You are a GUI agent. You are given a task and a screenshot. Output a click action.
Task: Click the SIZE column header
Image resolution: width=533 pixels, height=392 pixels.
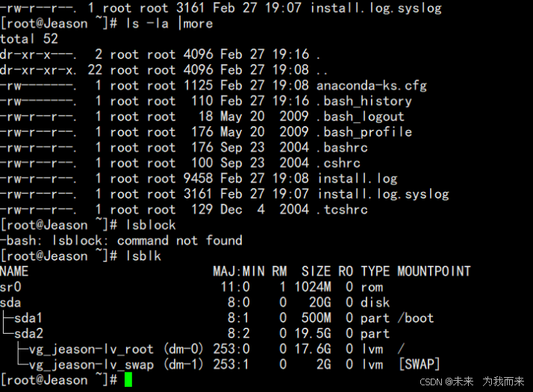316,271
